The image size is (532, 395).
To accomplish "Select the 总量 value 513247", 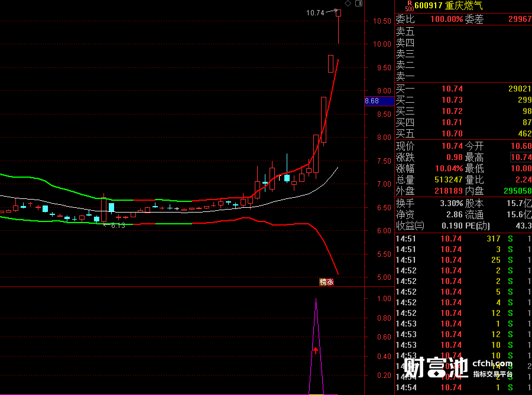I will coord(449,179).
